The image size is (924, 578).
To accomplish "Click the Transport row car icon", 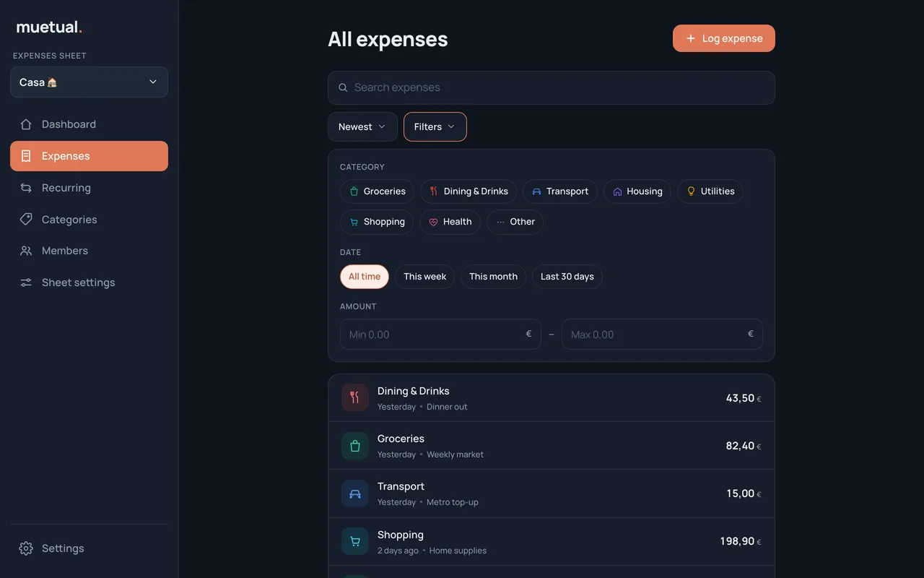I will pos(354,493).
